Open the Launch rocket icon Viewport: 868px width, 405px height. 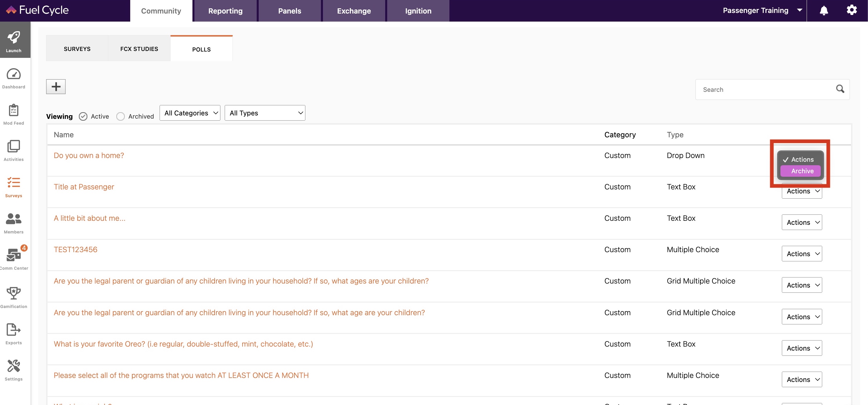pyautogui.click(x=14, y=37)
